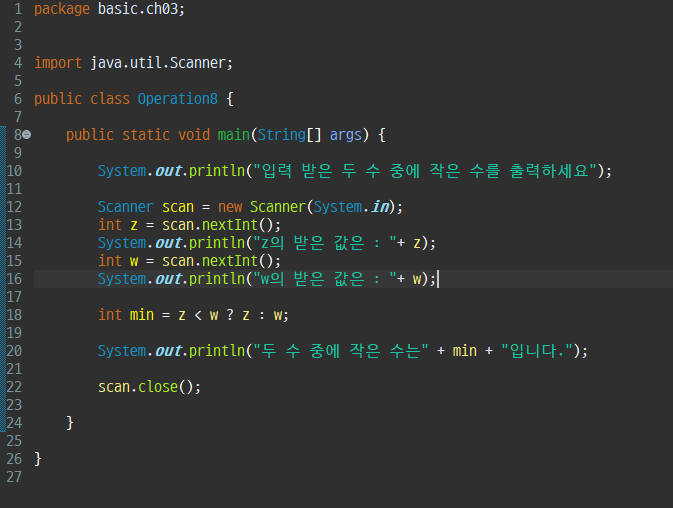Click the args parameter in main
This screenshot has width=673, height=508.
coord(346,135)
